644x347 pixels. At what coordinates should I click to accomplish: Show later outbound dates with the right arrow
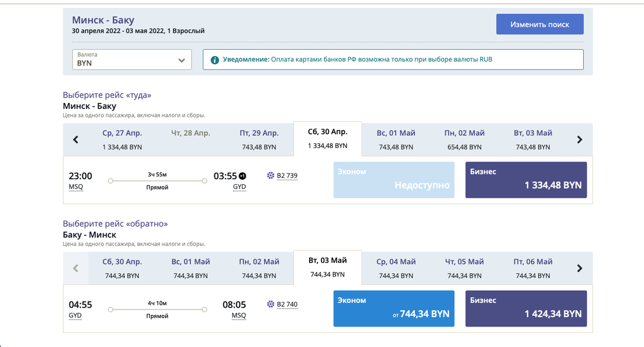(x=580, y=139)
